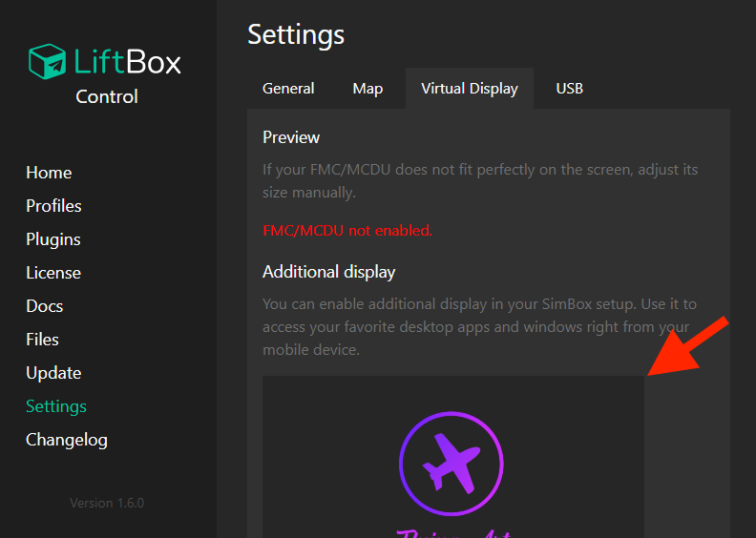Go to Profiles in the sidebar
This screenshot has width=756, height=538.
coord(53,206)
